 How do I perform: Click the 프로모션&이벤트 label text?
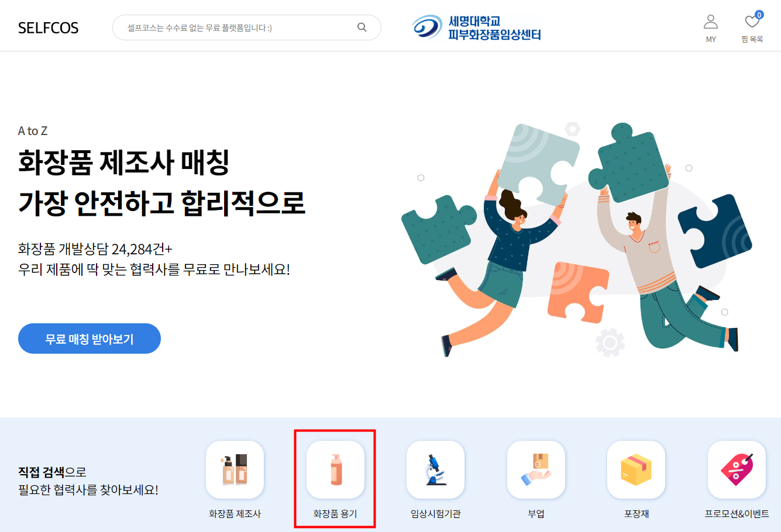(737, 514)
